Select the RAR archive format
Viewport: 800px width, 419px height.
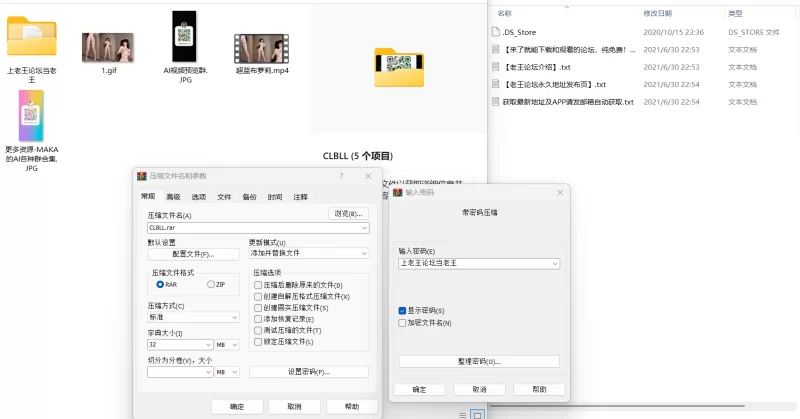160,284
